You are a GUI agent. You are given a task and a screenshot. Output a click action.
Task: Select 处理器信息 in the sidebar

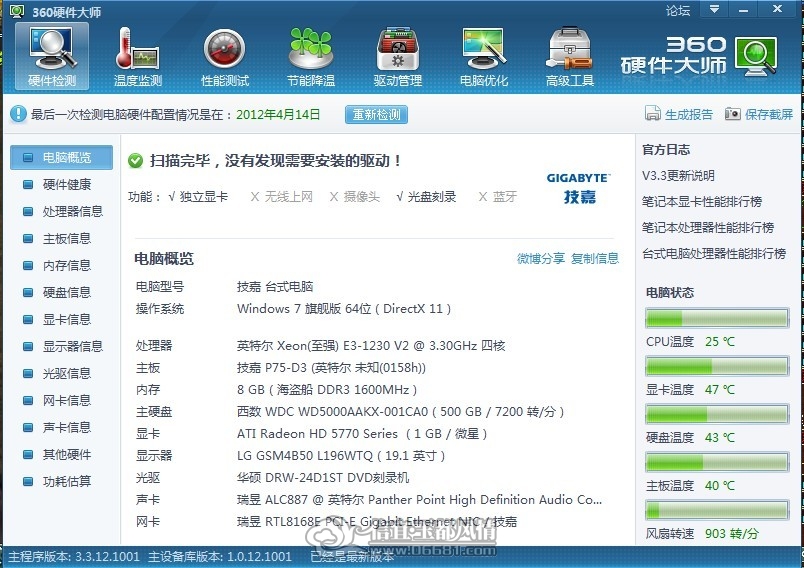point(62,211)
